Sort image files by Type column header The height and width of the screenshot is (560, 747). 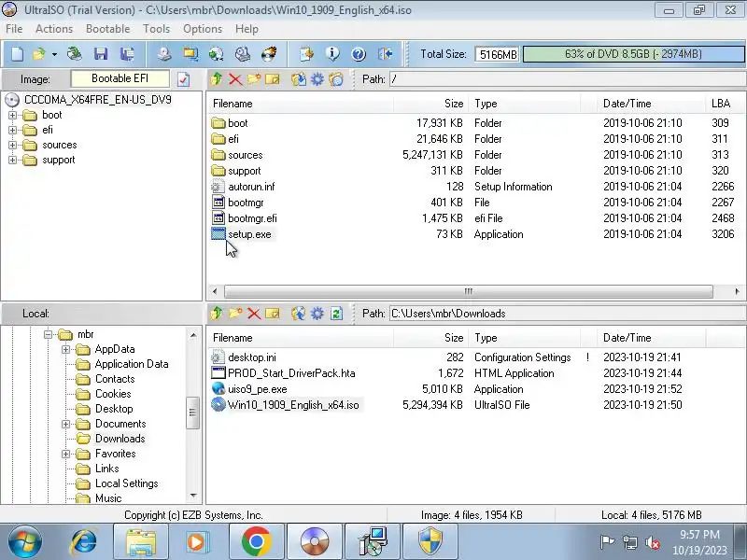coord(524,104)
